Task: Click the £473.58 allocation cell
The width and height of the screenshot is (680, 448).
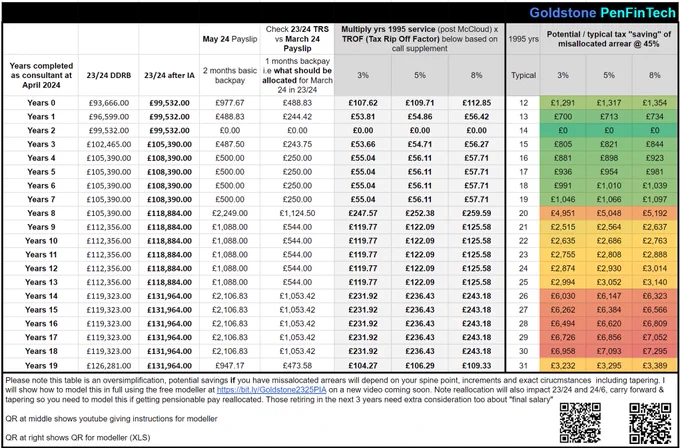Action: (297, 366)
